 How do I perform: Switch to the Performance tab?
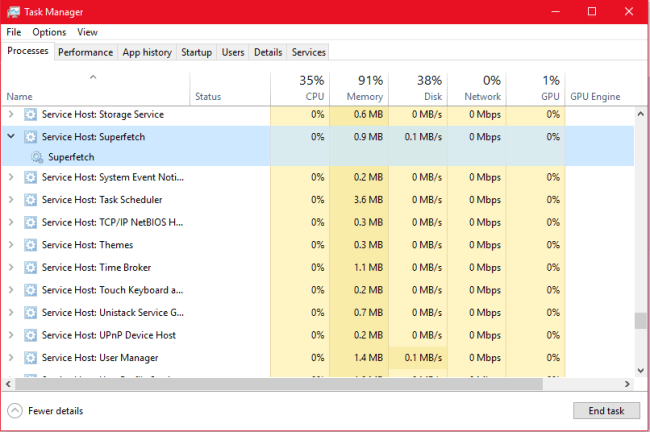coord(85,52)
